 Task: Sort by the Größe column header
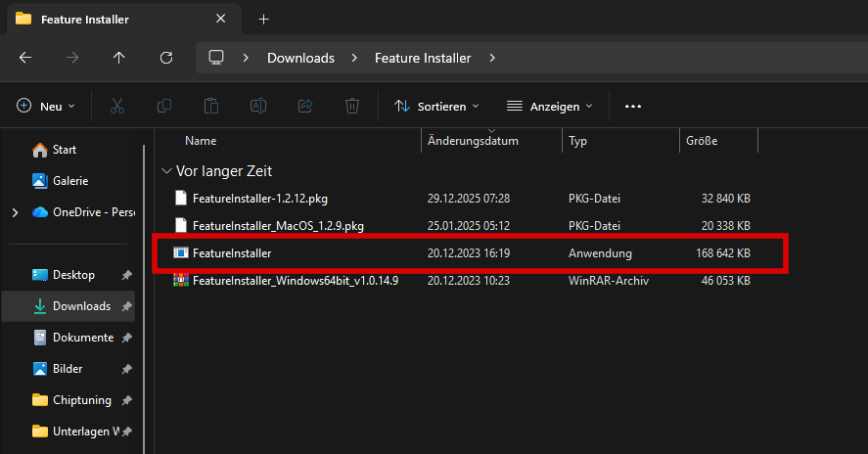pos(702,141)
